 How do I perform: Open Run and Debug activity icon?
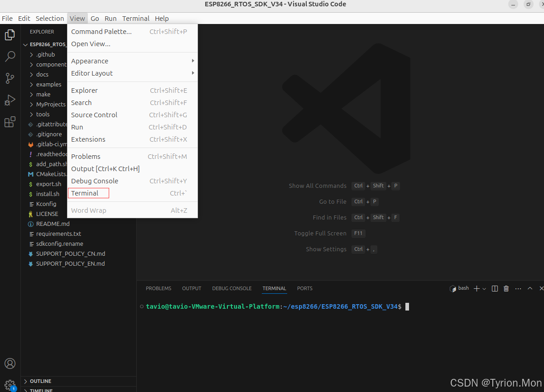(10, 100)
